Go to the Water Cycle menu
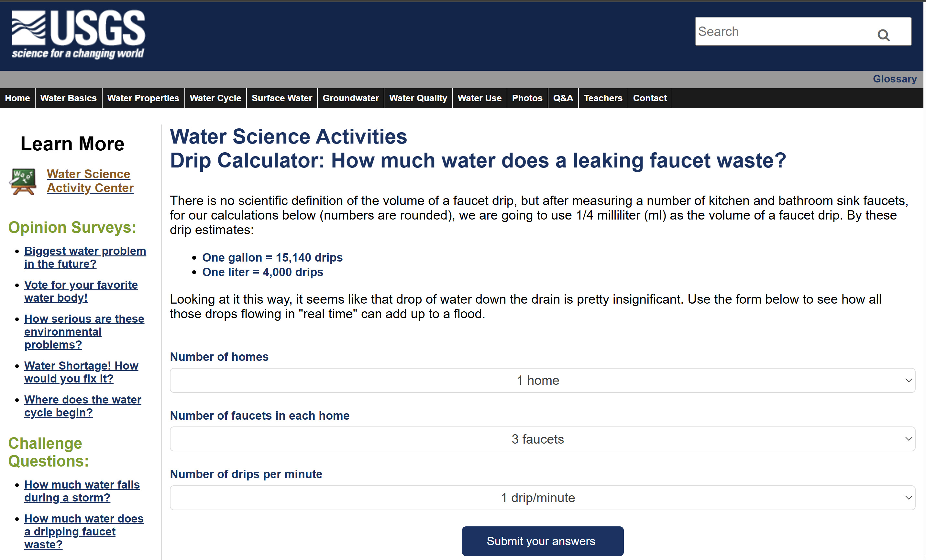The width and height of the screenshot is (926, 560). (215, 98)
